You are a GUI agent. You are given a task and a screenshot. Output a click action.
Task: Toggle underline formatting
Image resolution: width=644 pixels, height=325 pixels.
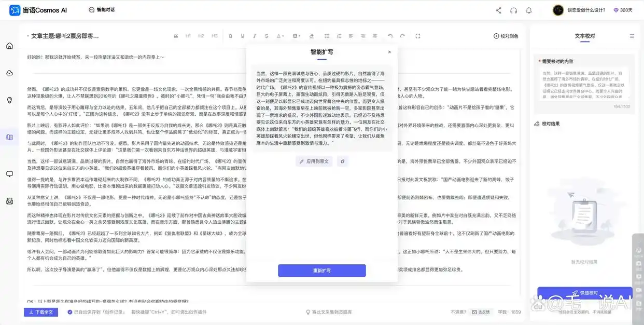(243, 36)
